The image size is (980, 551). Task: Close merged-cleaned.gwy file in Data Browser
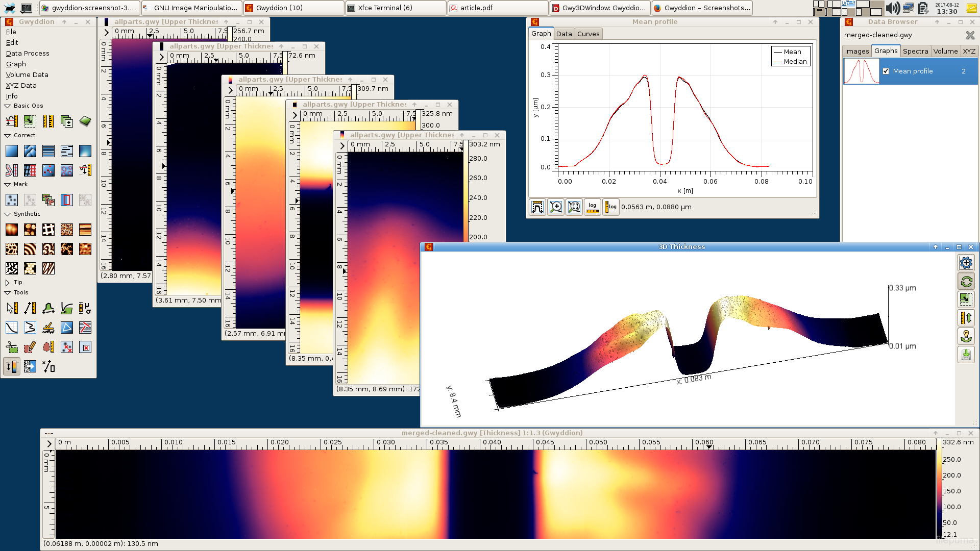click(970, 35)
